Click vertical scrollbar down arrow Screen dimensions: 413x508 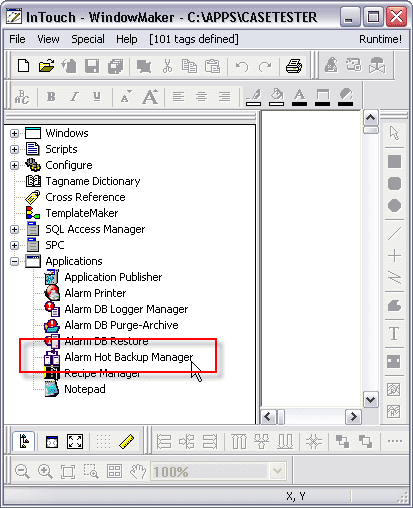point(371,399)
